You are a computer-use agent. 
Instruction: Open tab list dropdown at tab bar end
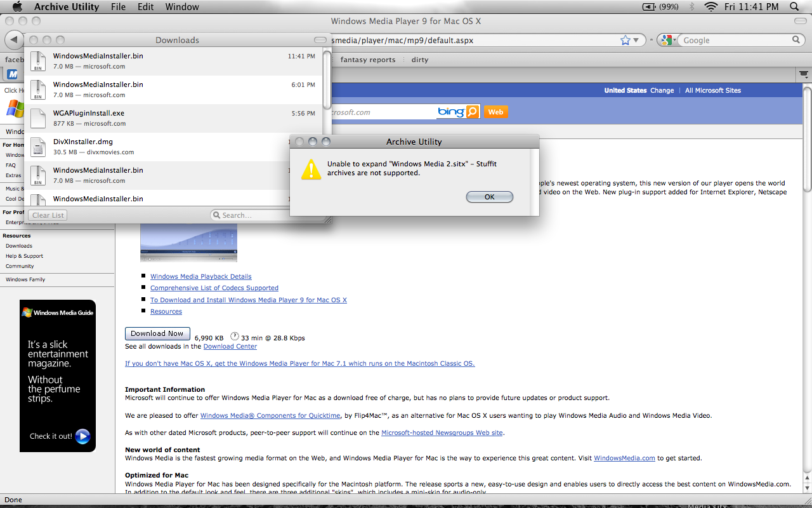point(804,74)
